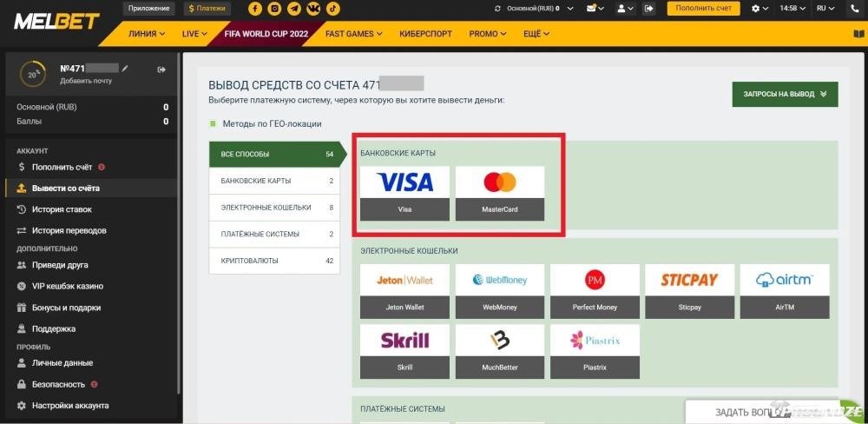
Task: Click the TikTok icon in header
Action: (x=333, y=9)
